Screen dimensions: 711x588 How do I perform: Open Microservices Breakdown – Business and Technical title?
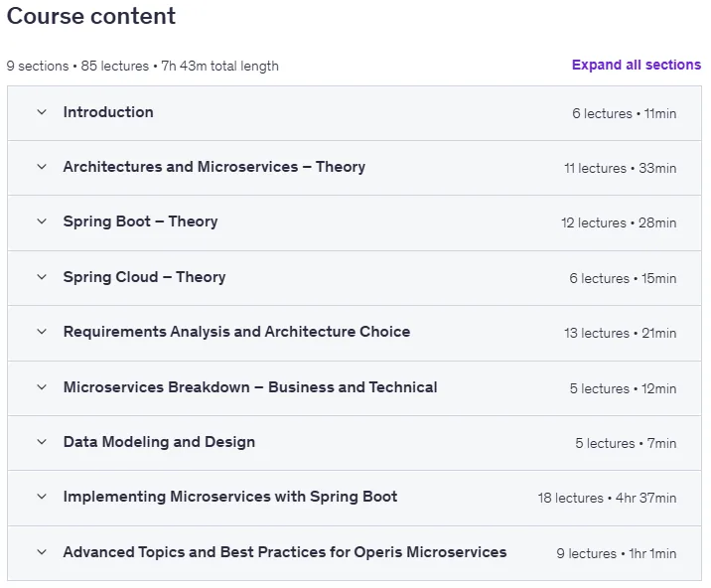250,387
